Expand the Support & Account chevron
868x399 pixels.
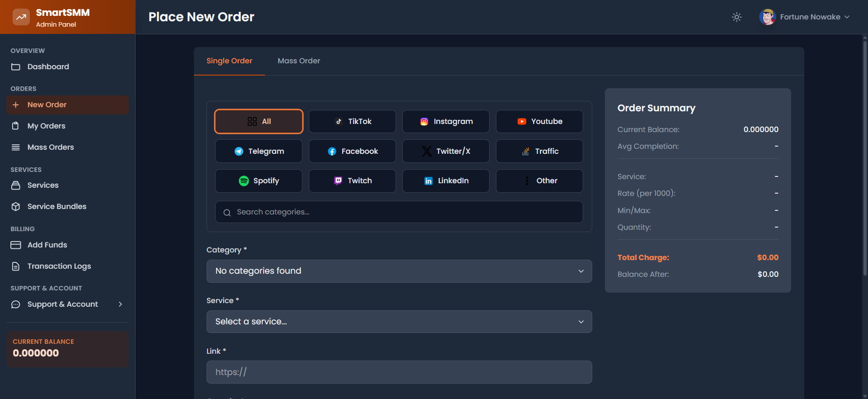[120, 304]
